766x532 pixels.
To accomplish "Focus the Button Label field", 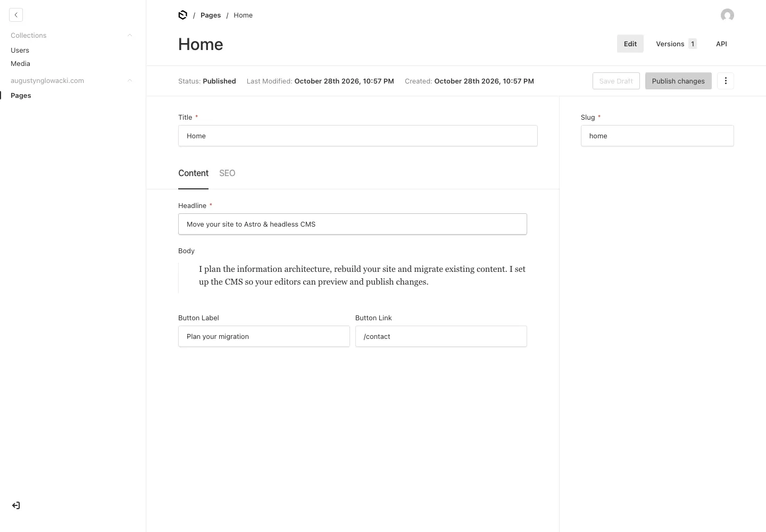I will 264,336.
